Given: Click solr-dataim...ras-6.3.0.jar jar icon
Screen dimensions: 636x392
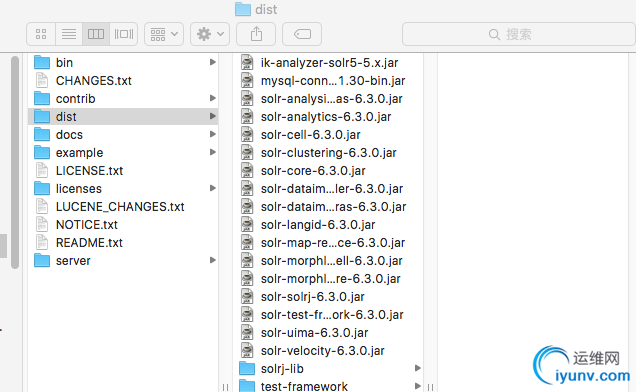Looking at the screenshot, I should click(x=247, y=206).
